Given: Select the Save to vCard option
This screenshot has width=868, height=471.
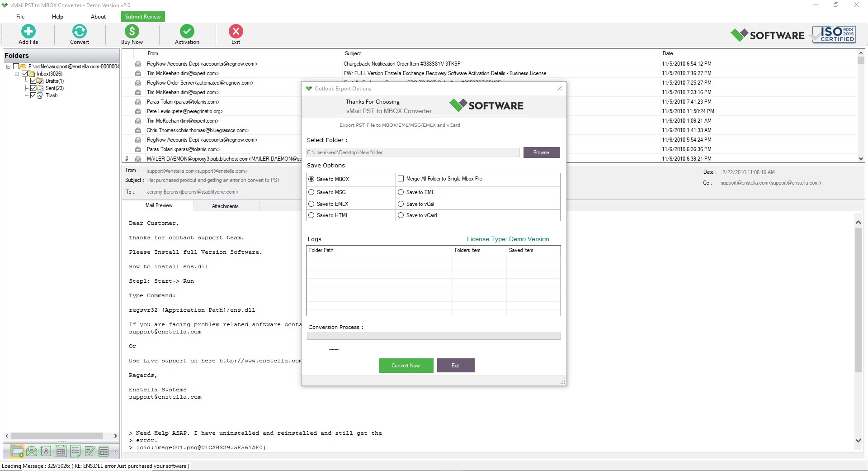Looking at the screenshot, I should click(x=401, y=215).
